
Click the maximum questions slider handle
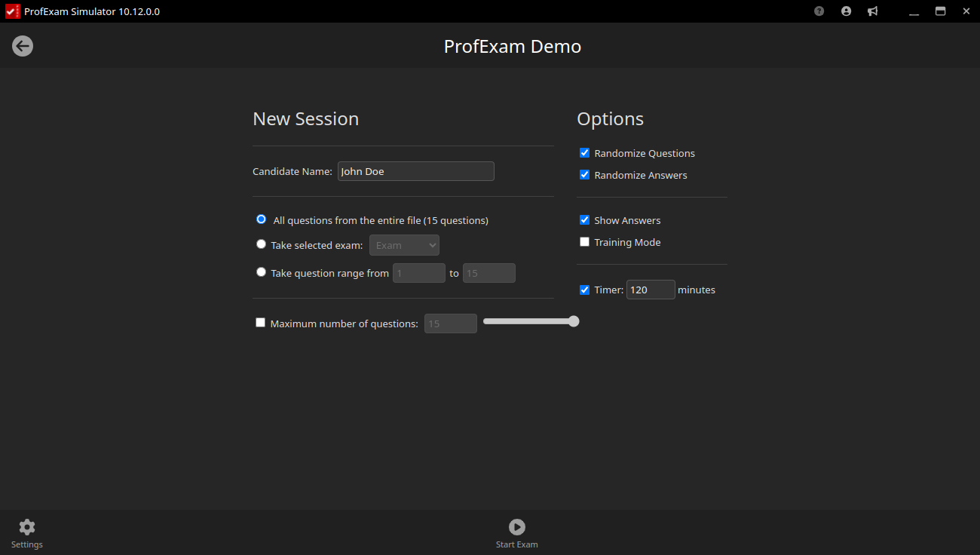tap(574, 321)
